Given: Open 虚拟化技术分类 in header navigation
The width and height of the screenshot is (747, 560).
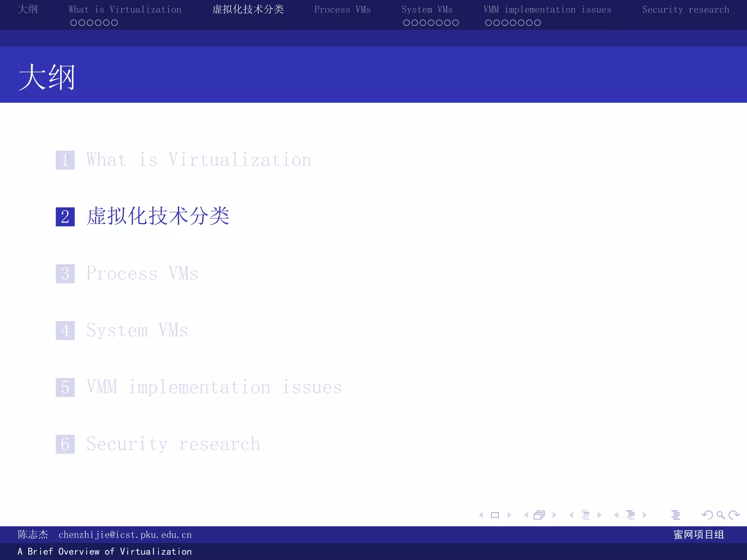Looking at the screenshot, I should [x=248, y=9].
